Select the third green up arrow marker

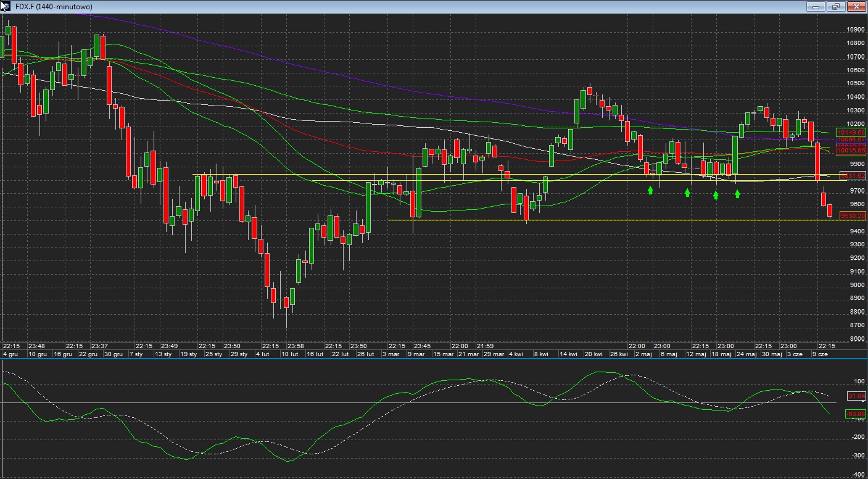tap(716, 194)
